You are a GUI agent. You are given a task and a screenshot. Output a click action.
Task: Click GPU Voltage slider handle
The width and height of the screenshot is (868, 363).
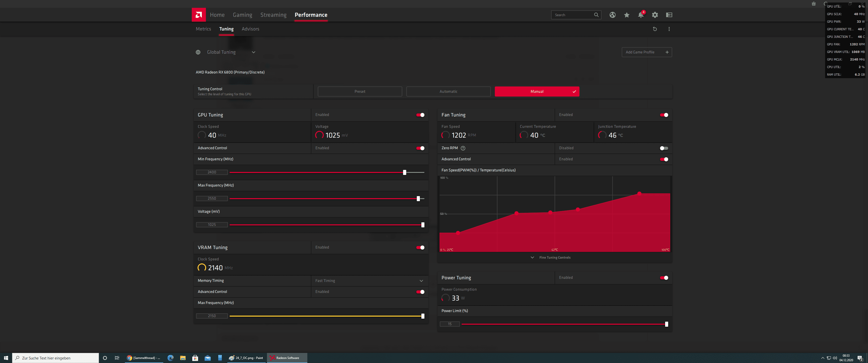[x=423, y=225]
